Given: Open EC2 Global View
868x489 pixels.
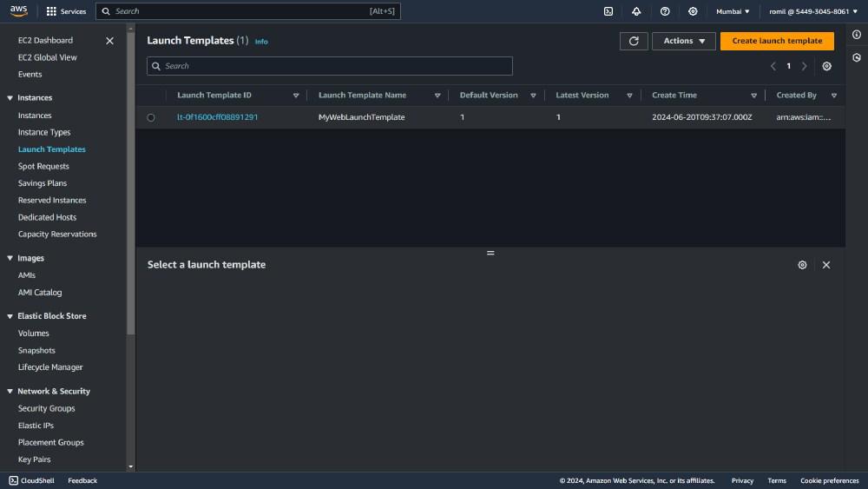Looking at the screenshot, I should tap(47, 57).
